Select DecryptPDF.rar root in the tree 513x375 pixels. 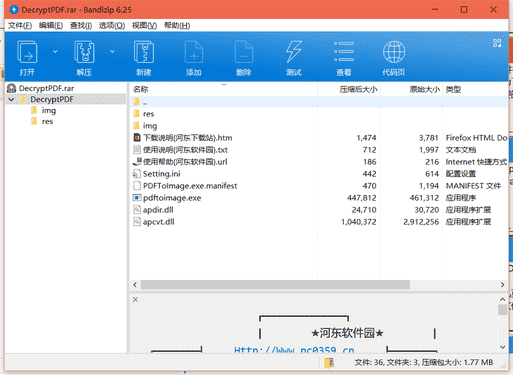[46, 88]
